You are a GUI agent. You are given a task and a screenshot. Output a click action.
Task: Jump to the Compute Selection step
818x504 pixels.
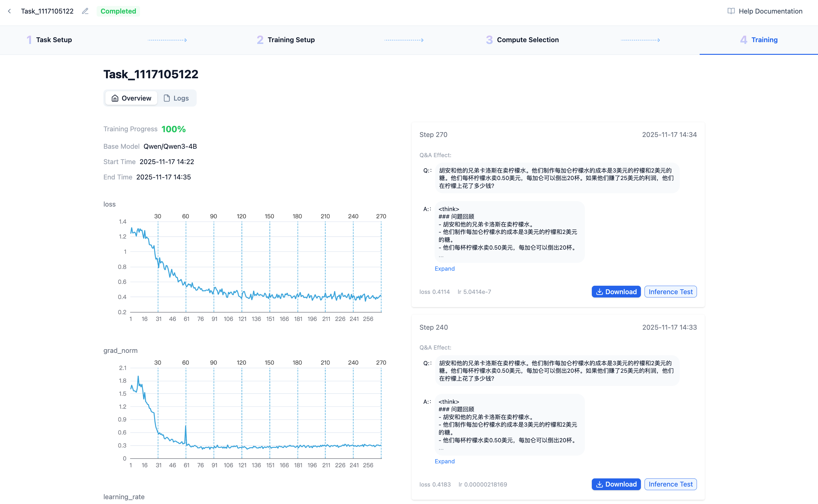click(528, 40)
